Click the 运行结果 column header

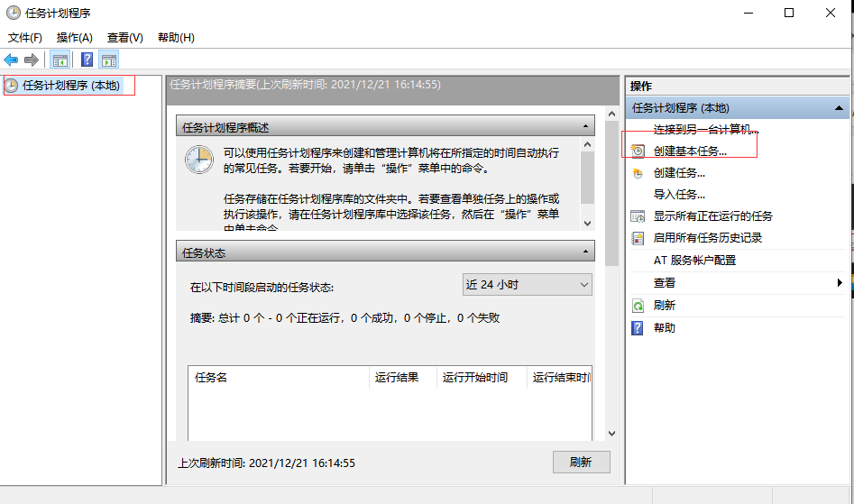403,377
